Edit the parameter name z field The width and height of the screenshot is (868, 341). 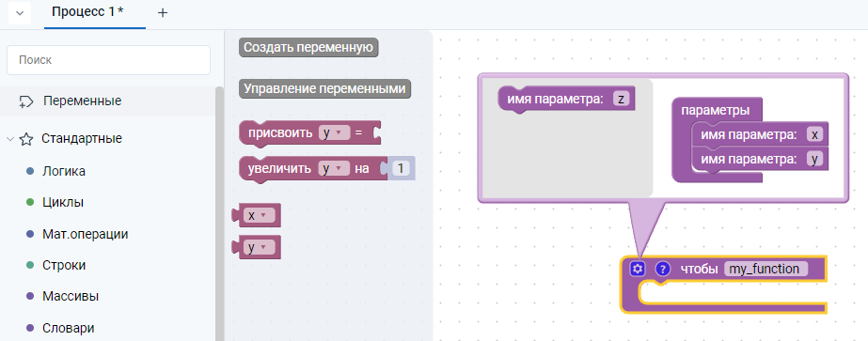pyautogui.click(x=621, y=100)
